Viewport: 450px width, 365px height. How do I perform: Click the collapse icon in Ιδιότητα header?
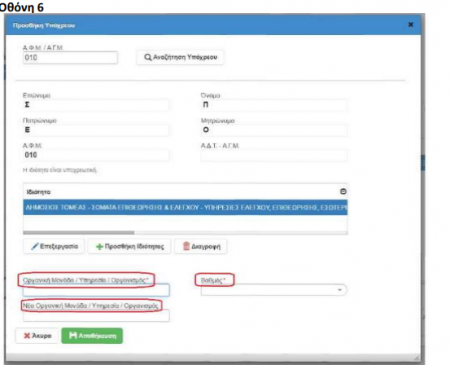(343, 191)
